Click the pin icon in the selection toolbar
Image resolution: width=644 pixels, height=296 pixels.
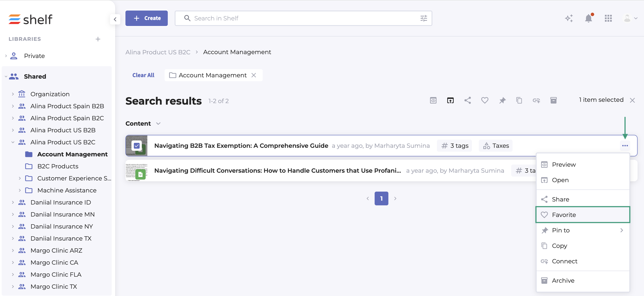(x=502, y=101)
